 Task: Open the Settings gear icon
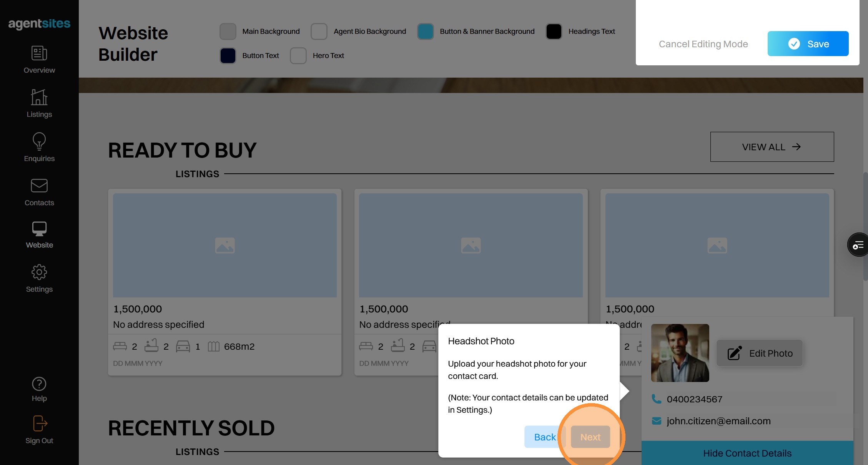point(39,272)
